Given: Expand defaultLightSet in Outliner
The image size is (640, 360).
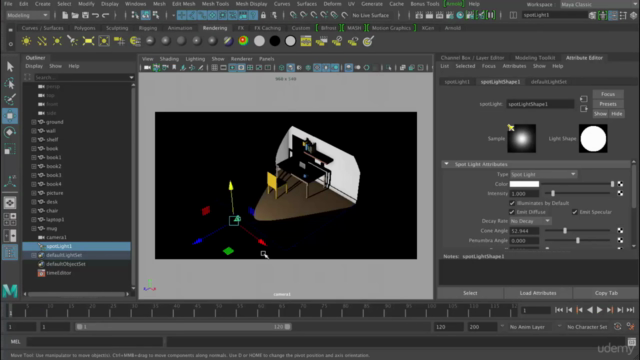Looking at the screenshot, I should [34, 255].
